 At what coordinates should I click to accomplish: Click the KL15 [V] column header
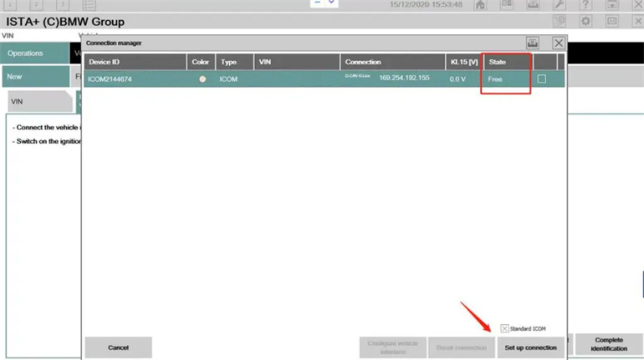click(464, 62)
